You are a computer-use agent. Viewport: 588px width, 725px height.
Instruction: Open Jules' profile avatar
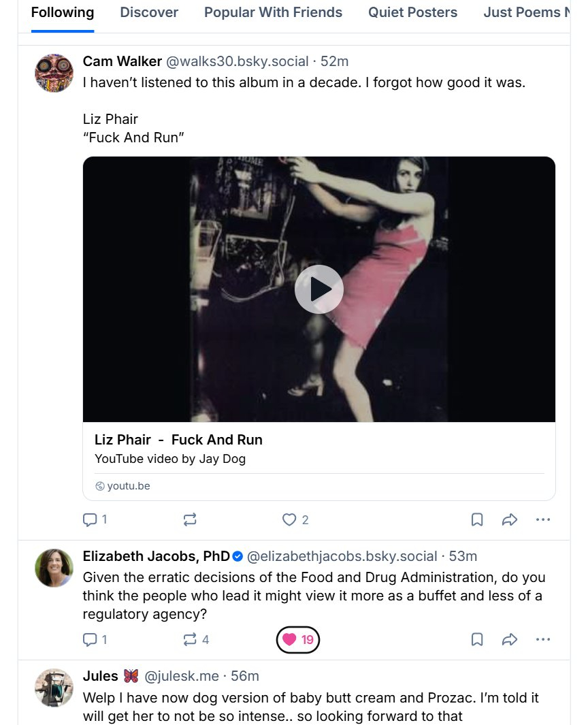point(54,688)
